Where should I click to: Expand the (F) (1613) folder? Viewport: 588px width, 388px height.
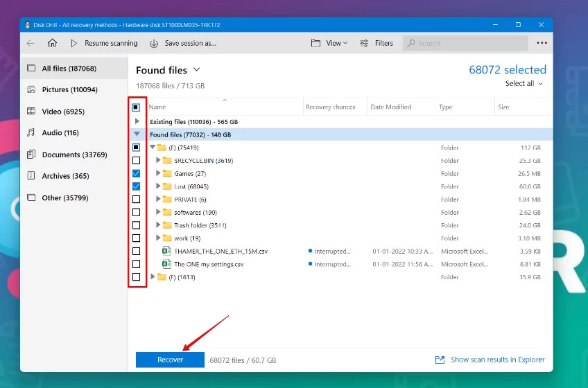click(x=153, y=276)
